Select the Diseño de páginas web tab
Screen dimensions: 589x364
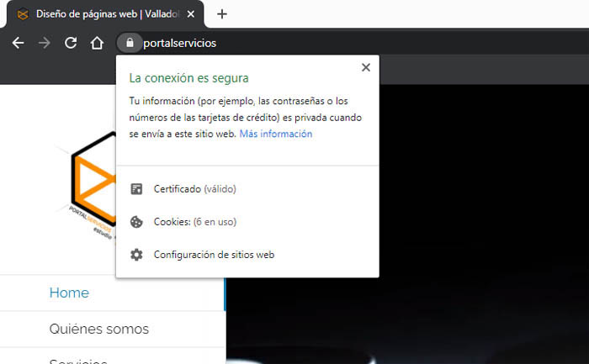click(x=101, y=14)
